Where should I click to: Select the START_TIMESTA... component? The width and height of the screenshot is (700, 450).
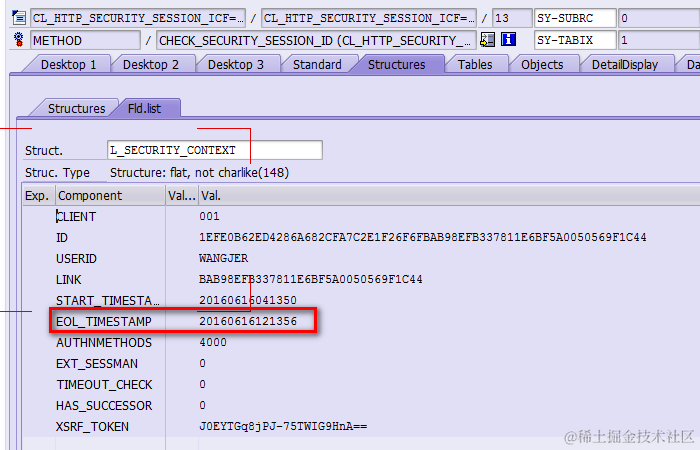108,300
